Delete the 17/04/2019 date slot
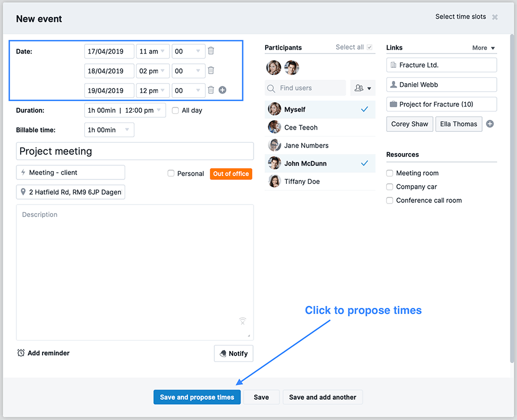This screenshot has height=420, width=517. click(211, 51)
